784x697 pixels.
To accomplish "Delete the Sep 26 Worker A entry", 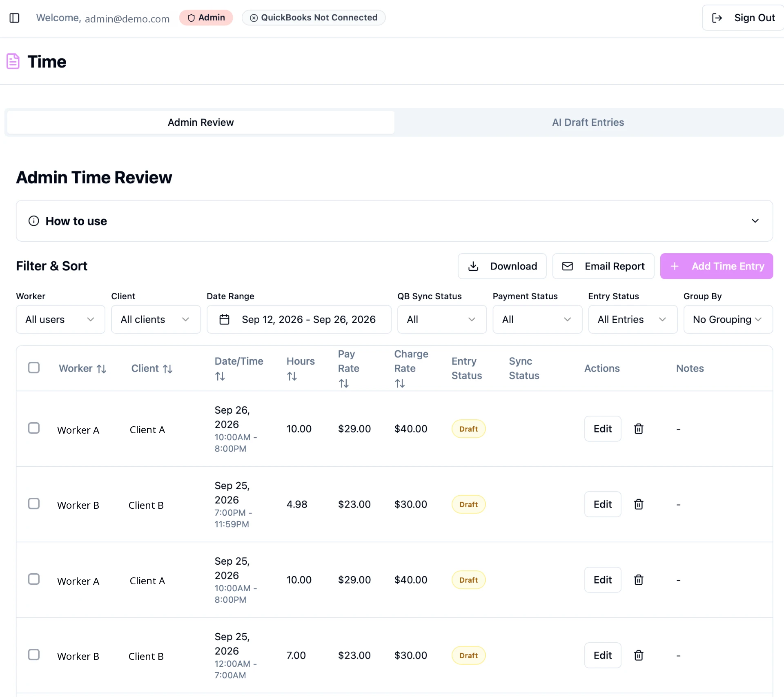I will (x=639, y=429).
